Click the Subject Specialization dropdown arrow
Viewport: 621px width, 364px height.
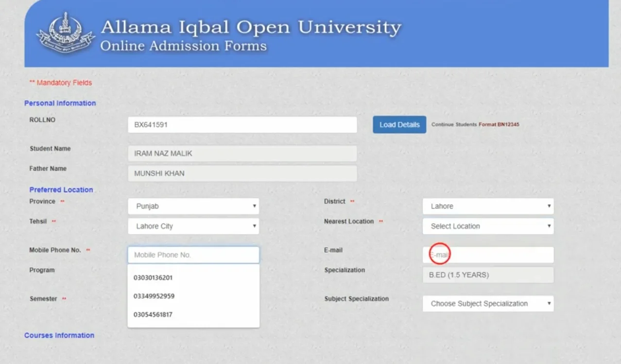[549, 303]
